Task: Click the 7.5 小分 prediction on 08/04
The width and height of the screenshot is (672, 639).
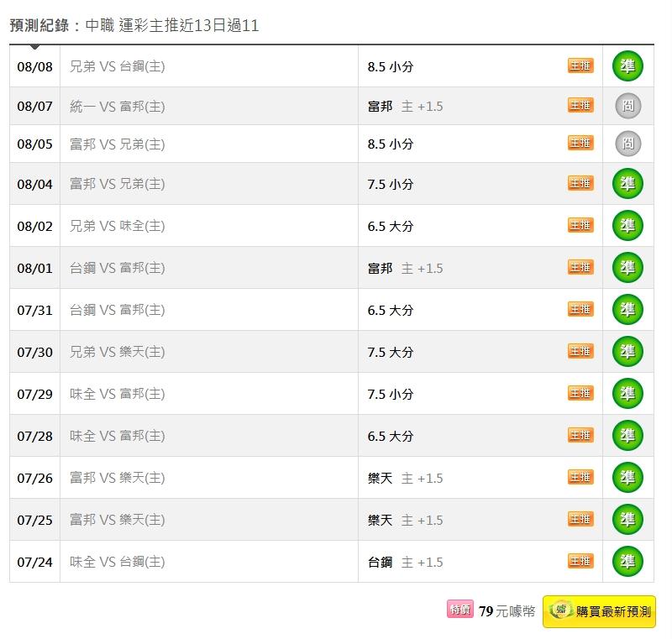Action: 391,184
